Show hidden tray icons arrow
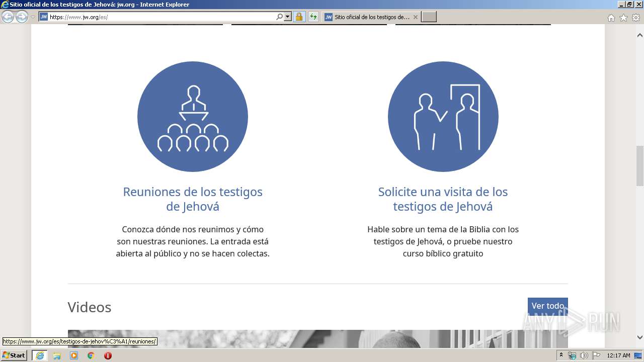This screenshot has width=644, height=362. [x=561, y=355]
